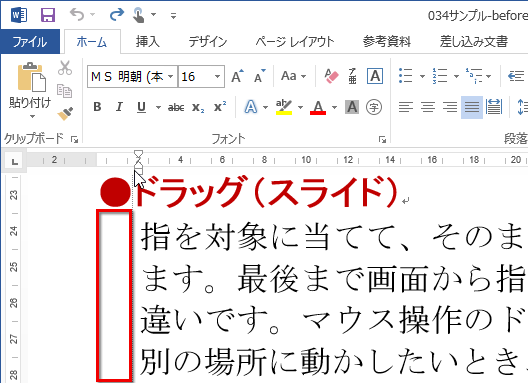Open the undo history dropdown arrow

pos(93,15)
